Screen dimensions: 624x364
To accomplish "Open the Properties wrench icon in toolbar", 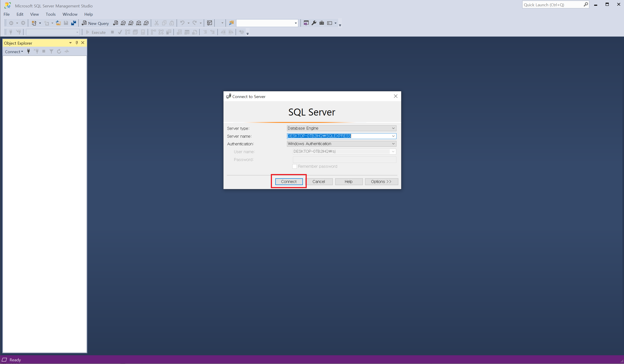I will (314, 23).
